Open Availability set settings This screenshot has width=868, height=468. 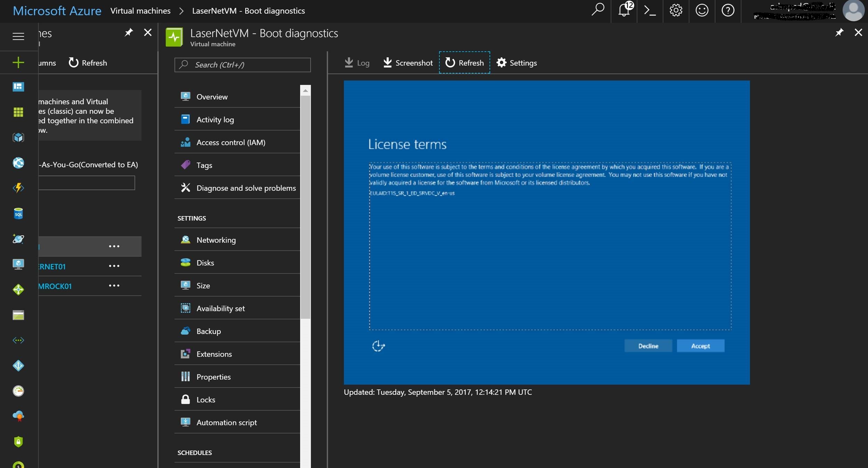237,308
